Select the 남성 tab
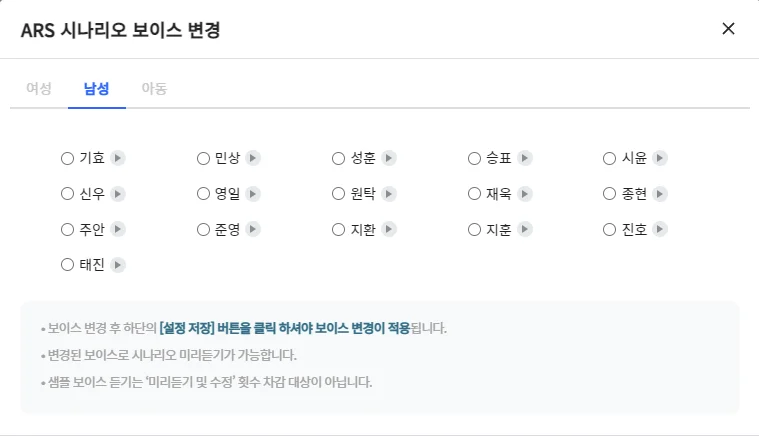The width and height of the screenshot is (759, 436). [97, 88]
